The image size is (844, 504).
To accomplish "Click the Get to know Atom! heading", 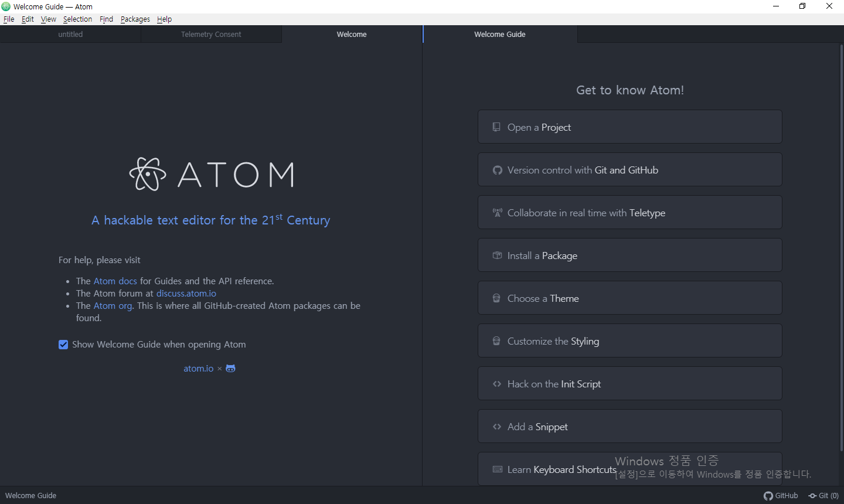I will click(630, 90).
